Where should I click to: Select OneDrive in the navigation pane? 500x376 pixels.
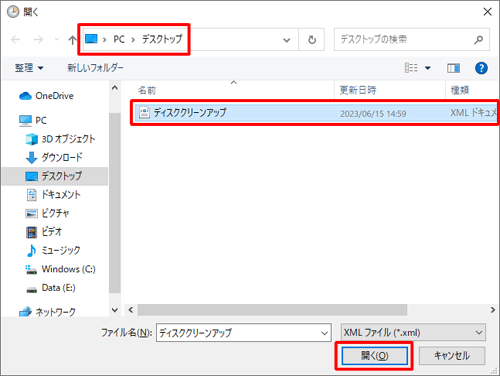point(47,96)
